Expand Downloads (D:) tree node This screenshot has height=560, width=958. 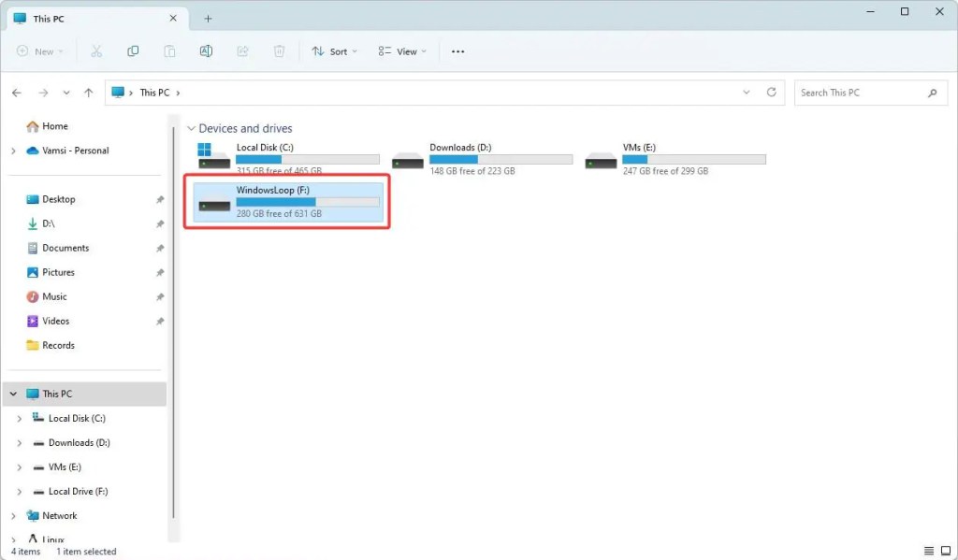(x=20, y=443)
